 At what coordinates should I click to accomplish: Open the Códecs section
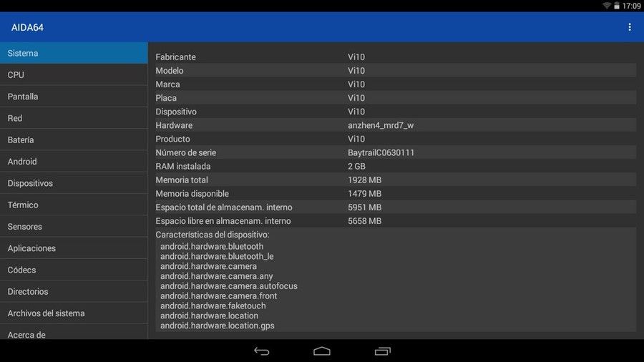coord(74,270)
